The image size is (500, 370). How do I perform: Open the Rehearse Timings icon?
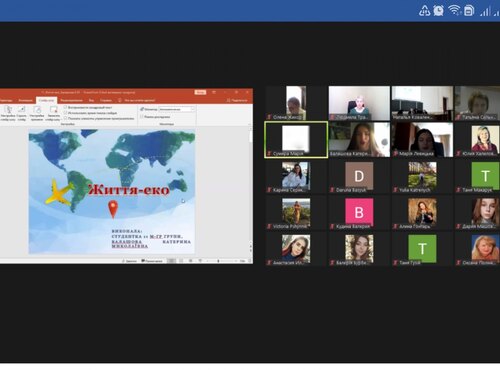coord(37,113)
